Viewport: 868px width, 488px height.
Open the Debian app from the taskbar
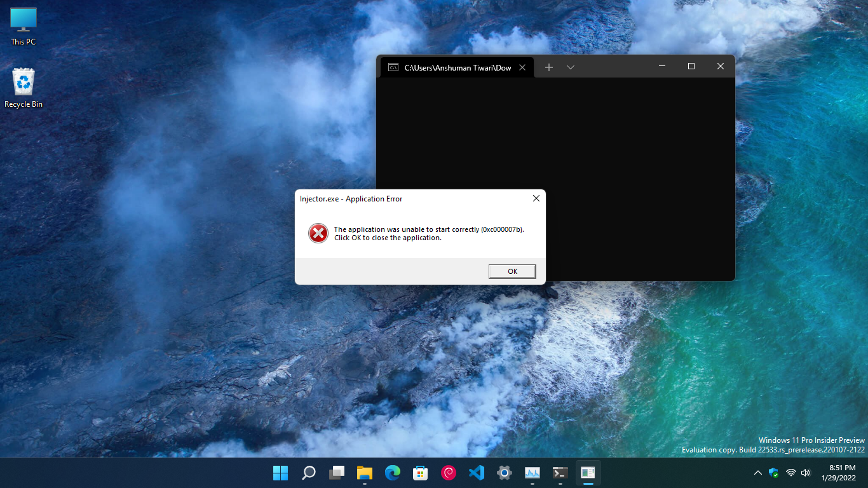point(448,473)
